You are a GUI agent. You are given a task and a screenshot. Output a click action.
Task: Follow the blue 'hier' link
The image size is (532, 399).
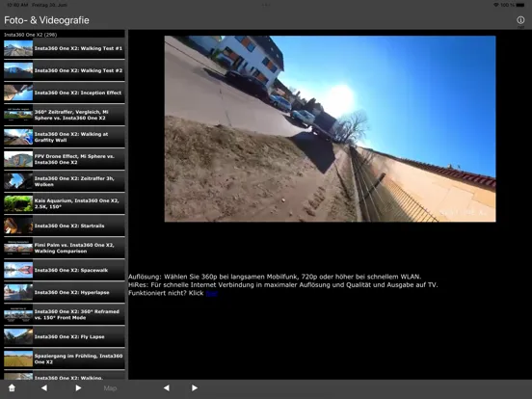tap(211, 293)
